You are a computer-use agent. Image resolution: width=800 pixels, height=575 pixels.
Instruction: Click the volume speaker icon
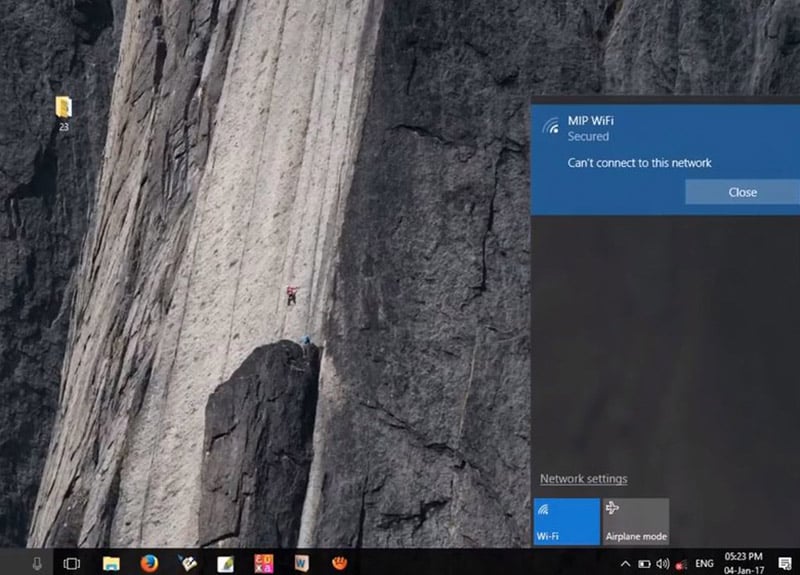pyautogui.click(x=662, y=564)
